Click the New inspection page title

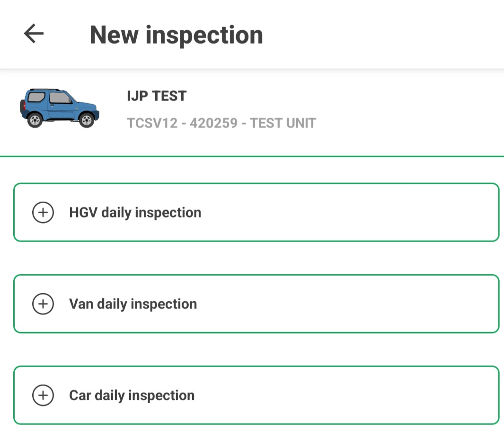pyautogui.click(x=177, y=34)
